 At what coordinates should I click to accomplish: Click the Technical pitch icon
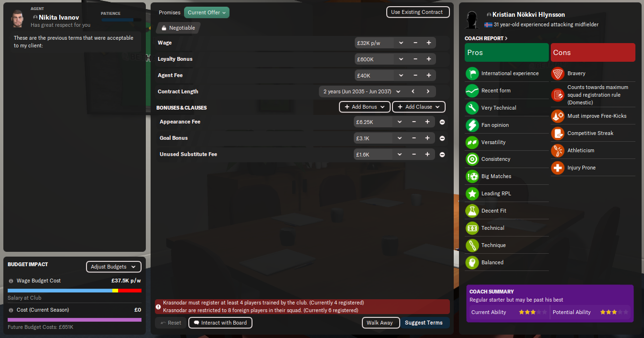tap(472, 228)
